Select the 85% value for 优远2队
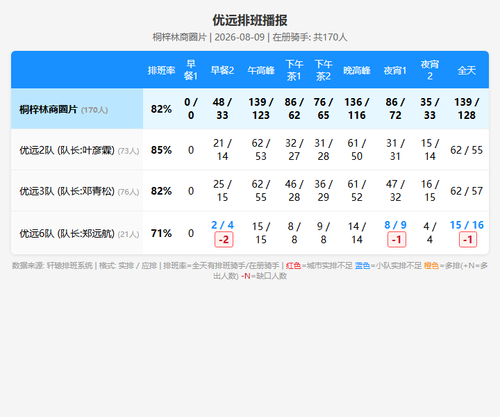This screenshot has width=500, height=417. point(161,150)
